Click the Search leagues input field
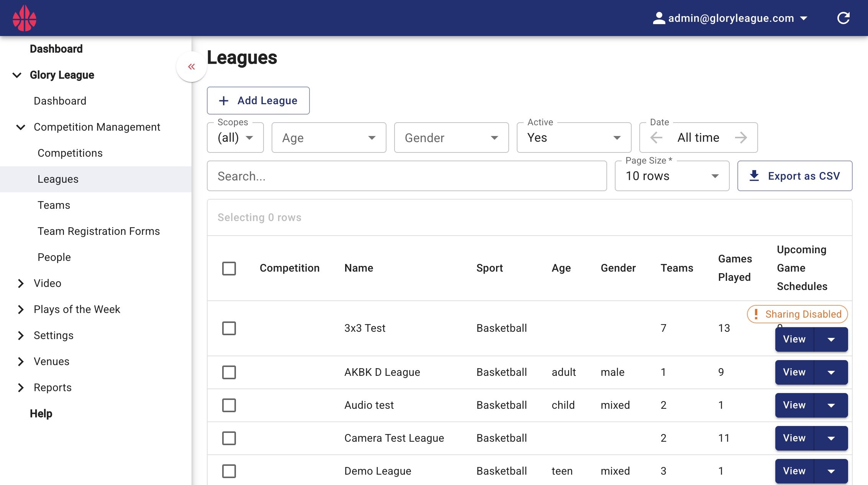Screen dimensions: 868x485 [407, 176]
